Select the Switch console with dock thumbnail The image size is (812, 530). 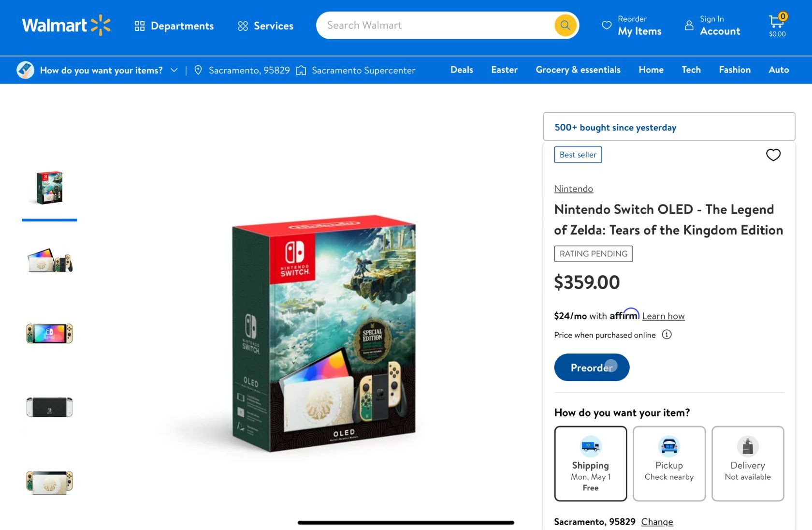(x=49, y=261)
